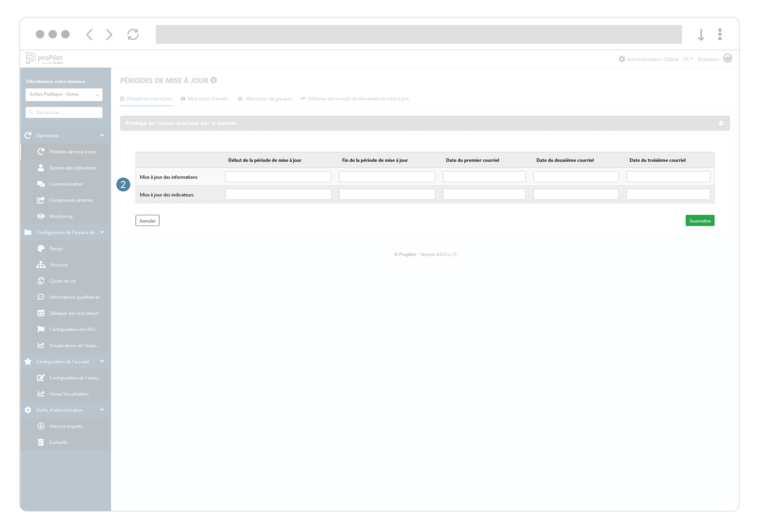
Task: Click the Configuration des KPIs flag icon
Action: 41,329
